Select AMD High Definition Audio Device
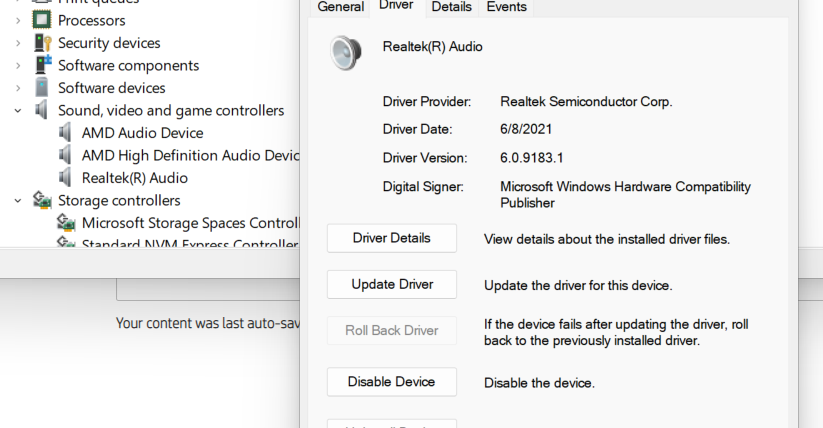Image resolution: width=823 pixels, height=428 pixels. click(x=190, y=155)
